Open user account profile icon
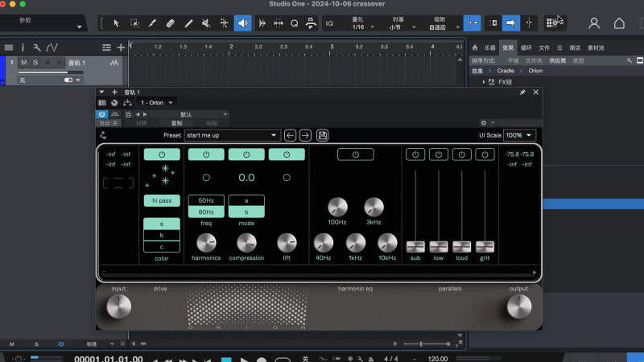 (594, 23)
